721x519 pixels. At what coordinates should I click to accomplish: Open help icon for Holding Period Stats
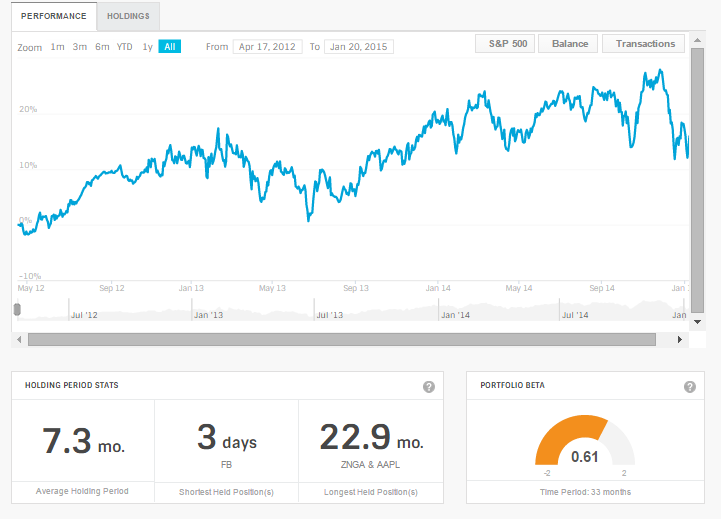tap(428, 387)
